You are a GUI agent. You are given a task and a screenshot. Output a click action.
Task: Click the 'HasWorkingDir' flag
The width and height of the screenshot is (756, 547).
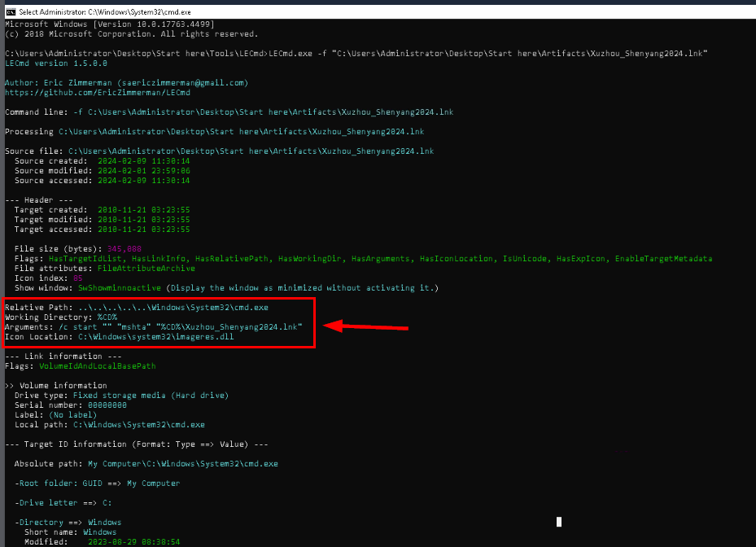(312, 259)
